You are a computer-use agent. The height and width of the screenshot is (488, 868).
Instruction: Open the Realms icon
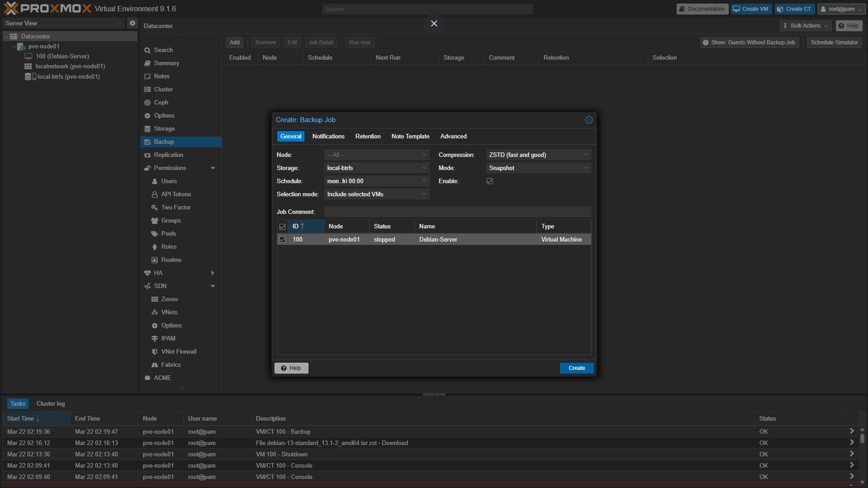pos(155,260)
